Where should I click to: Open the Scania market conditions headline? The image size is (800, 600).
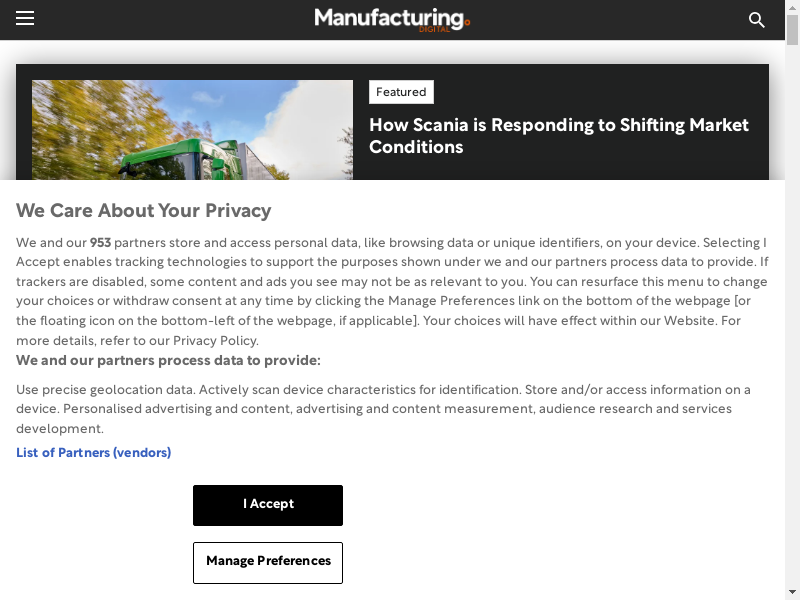[558, 136]
